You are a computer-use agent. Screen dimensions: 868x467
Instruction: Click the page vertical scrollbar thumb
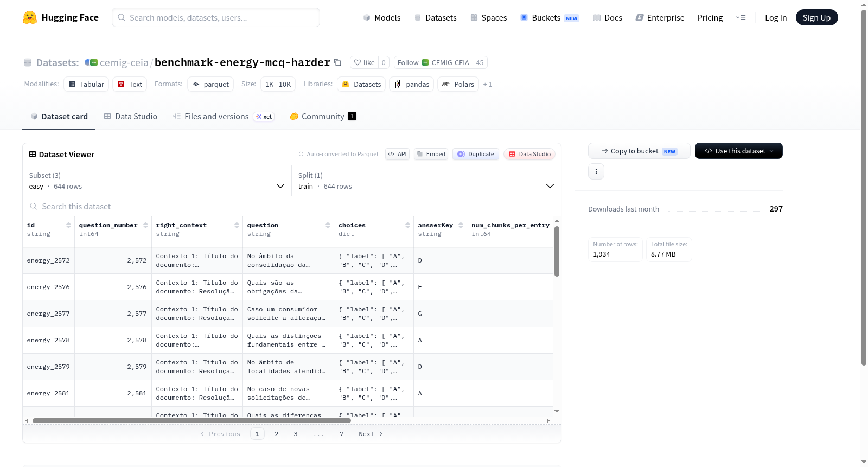(864, 188)
